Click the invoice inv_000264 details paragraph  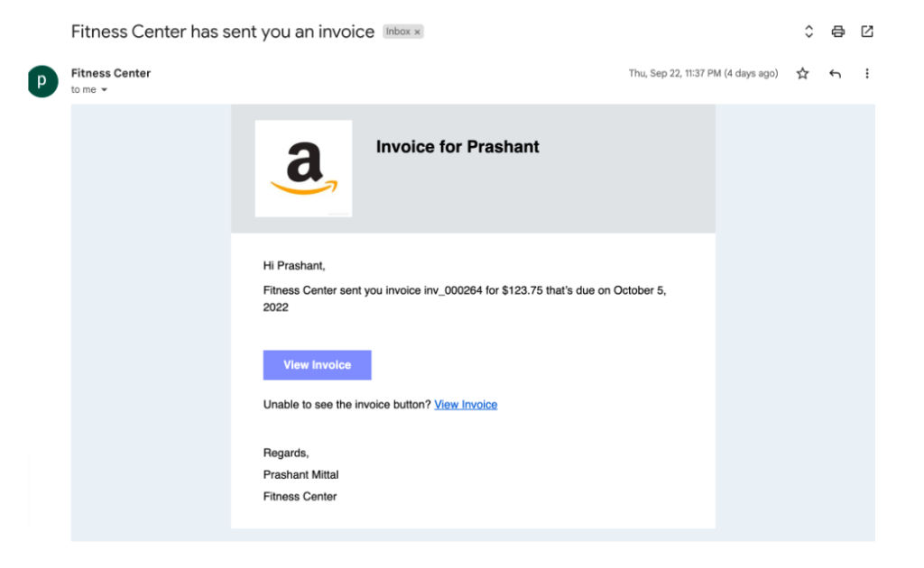464,299
